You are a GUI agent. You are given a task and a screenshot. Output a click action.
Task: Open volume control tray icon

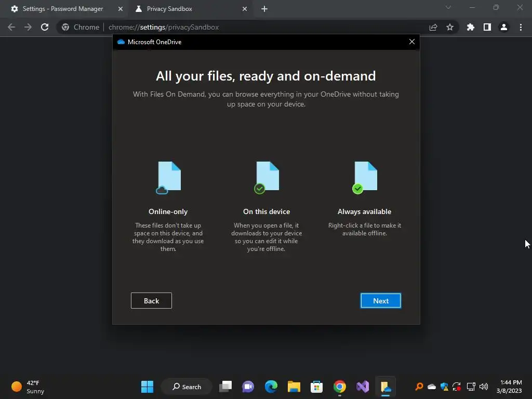(x=484, y=387)
